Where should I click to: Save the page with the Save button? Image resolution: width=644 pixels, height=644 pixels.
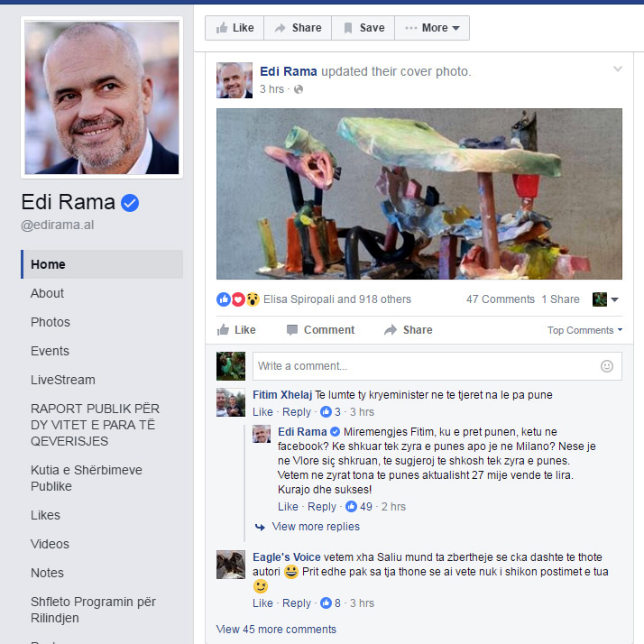tap(363, 28)
